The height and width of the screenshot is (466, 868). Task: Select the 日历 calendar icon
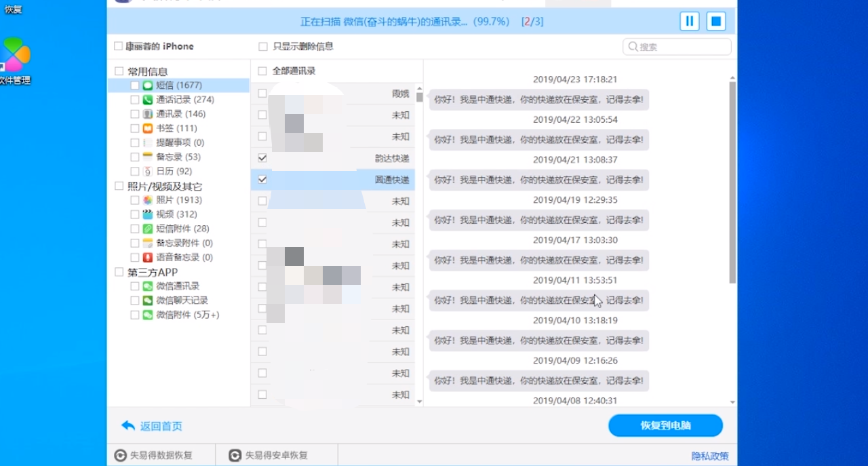pyautogui.click(x=148, y=172)
